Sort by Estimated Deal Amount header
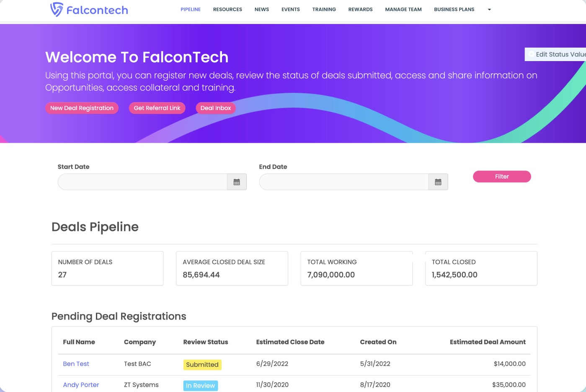 coord(488,342)
